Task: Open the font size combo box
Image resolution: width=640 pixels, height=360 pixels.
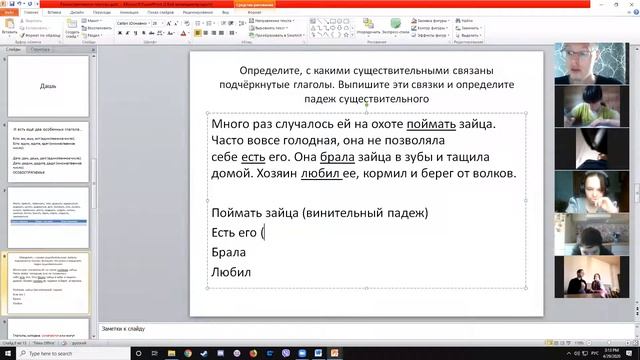Action: click(x=157, y=24)
